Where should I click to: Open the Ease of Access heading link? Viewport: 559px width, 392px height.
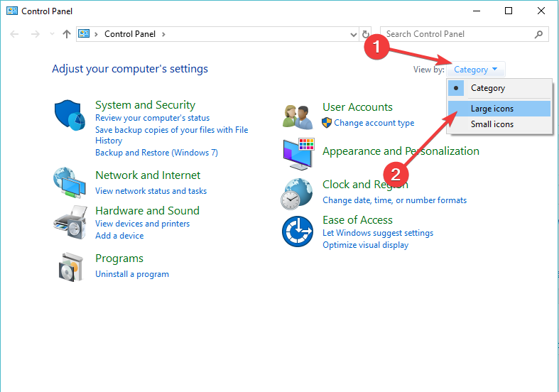coord(357,220)
